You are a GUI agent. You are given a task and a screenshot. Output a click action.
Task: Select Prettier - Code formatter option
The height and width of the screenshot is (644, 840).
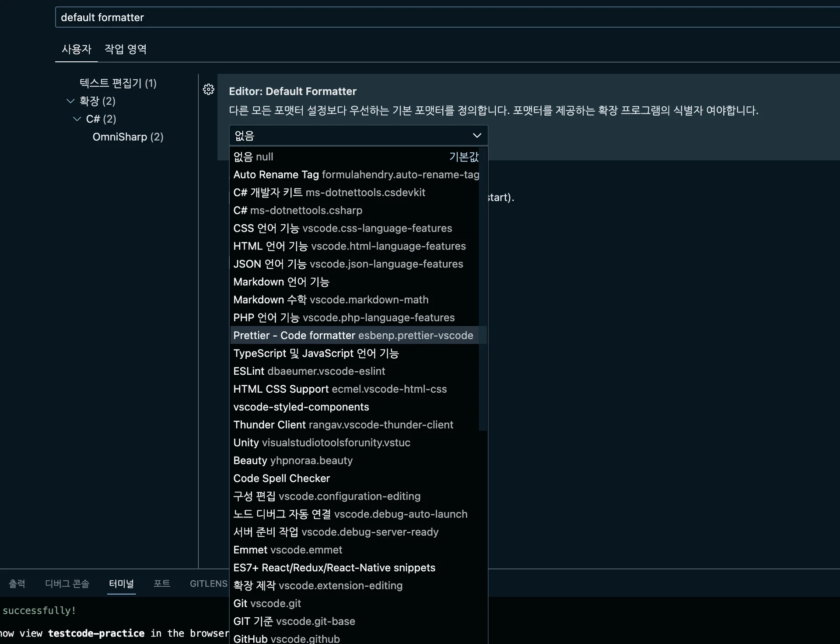[x=353, y=335]
